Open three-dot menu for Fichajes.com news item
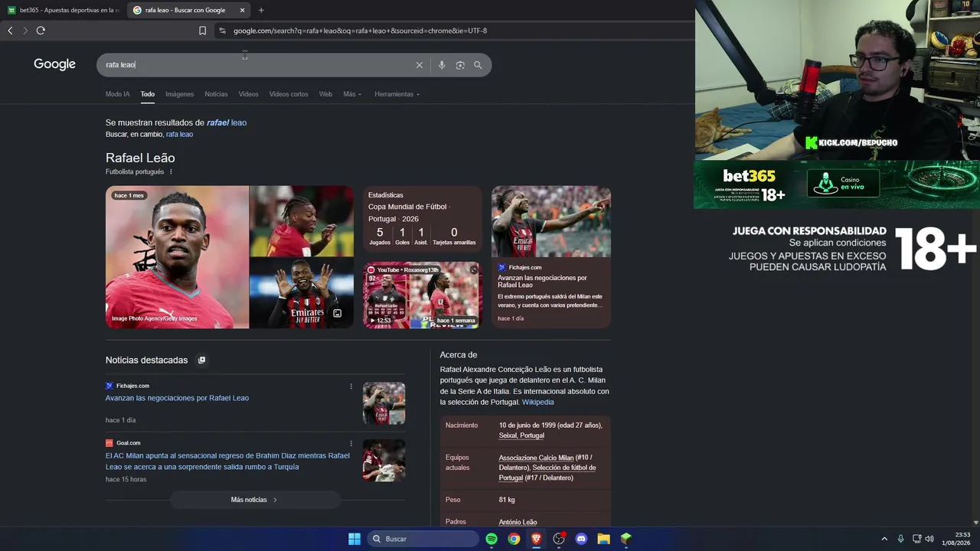980x551 pixels. click(x=351, y=386)
